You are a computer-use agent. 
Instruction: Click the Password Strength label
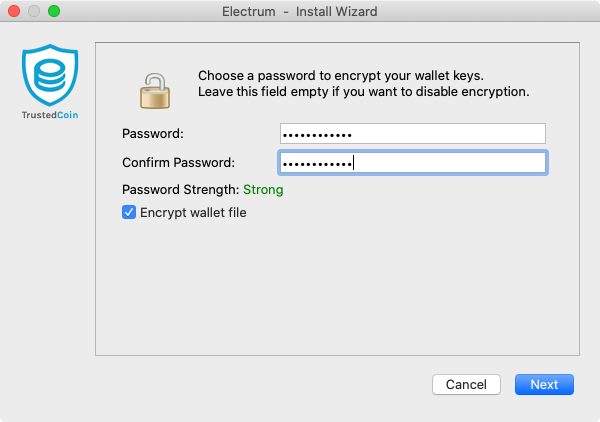pos(181,189)
